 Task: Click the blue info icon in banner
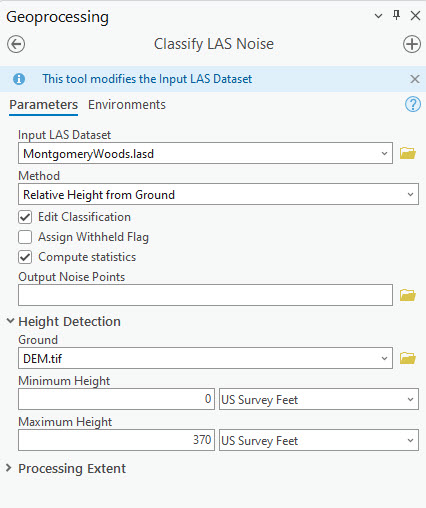click(19, 79)
